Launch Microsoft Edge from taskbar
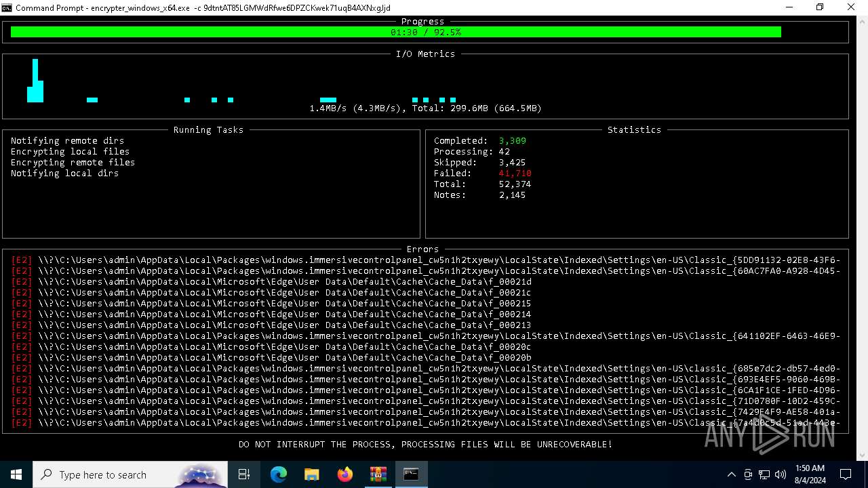The image size is (868, 488). [279, 474]
